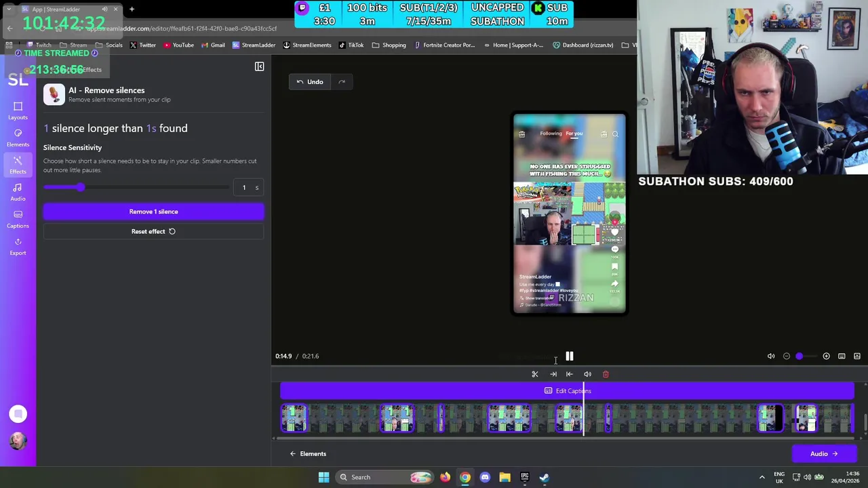Open the Export sidebar section

coord(18,246)
